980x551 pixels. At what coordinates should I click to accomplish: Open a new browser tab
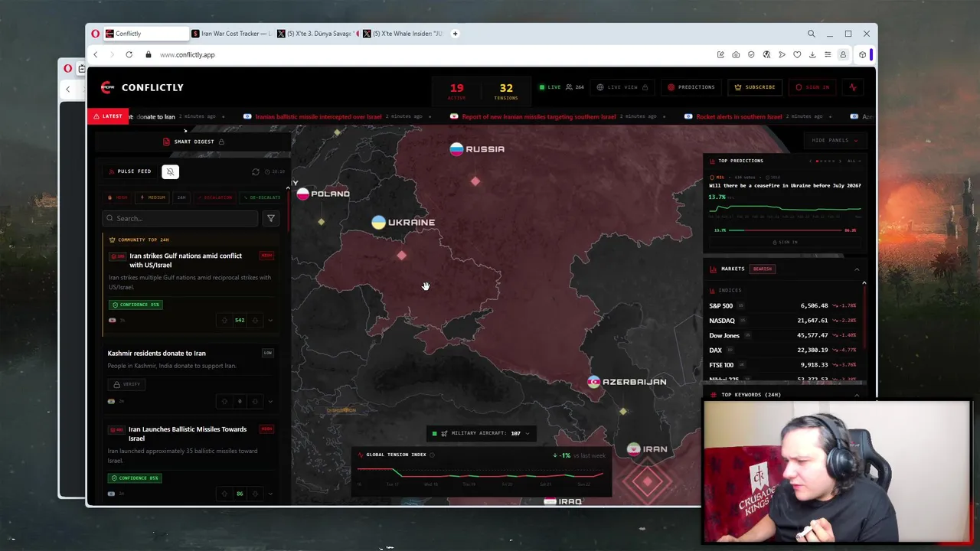[455, 34]
